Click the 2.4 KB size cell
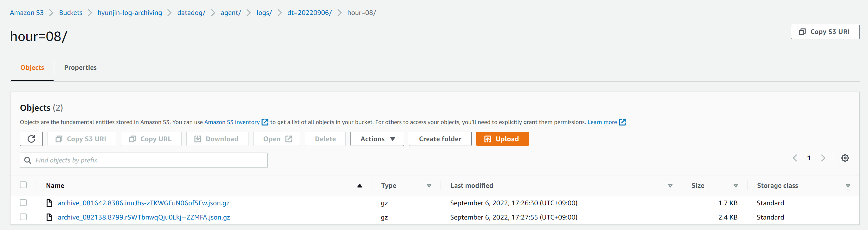The image size is (868, 230). (728, 217)
